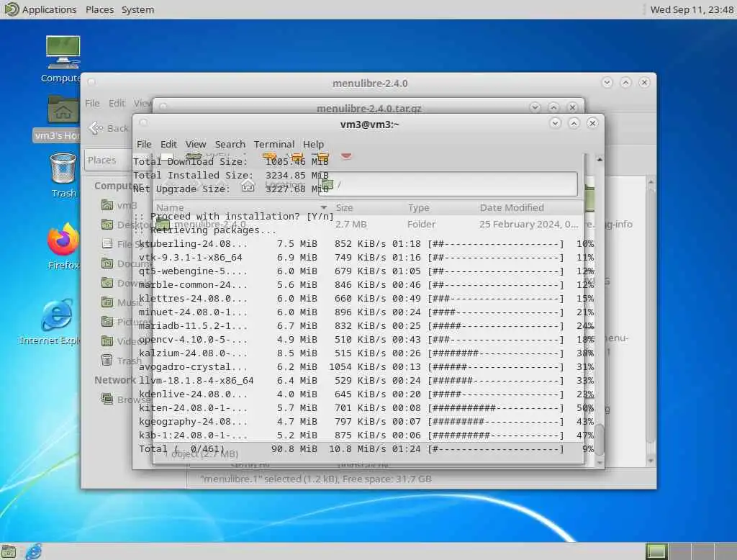Click the ktuberling-24.08 download row
The height and width of the screenshot is (560, 737).
click(366, 243)
